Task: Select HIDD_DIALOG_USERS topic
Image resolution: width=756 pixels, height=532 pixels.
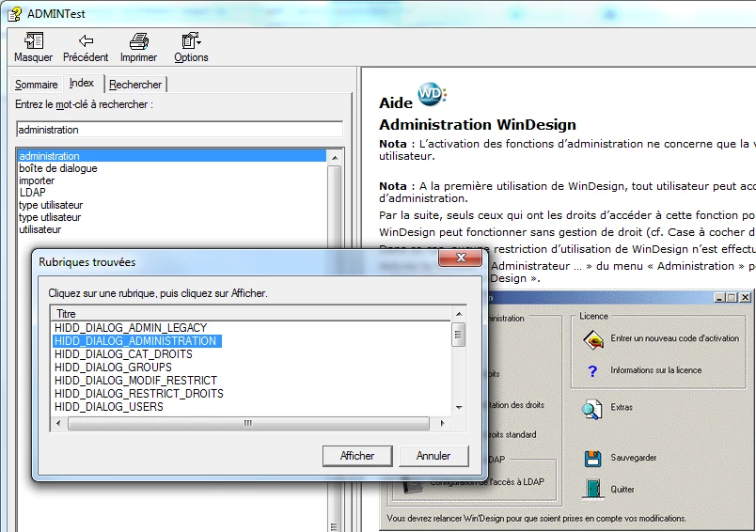Action: pyautogui.click(x=109, y=407)
